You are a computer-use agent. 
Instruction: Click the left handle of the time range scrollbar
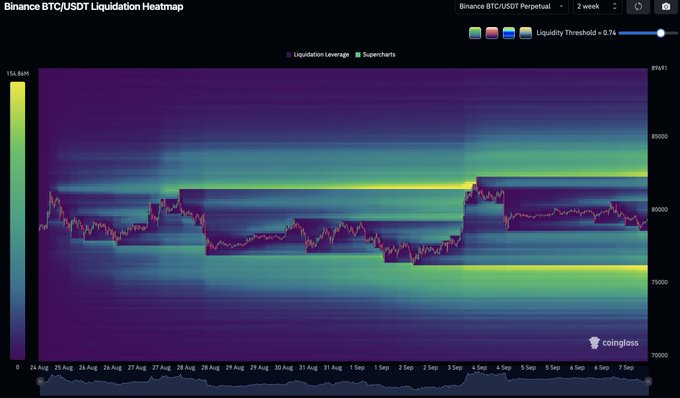(x=40, y=381)
